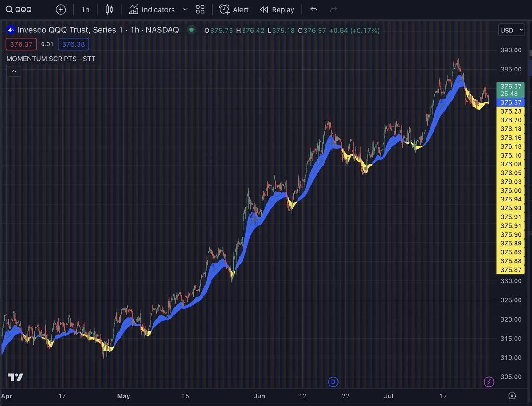
Task: Click the 320.00 price axis label
Action: coord(511,319)
